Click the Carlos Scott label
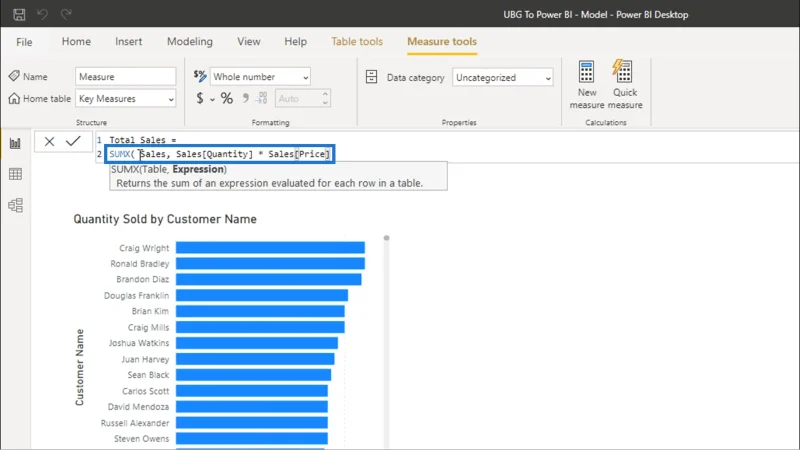The image size is (800, 450). (145, 391)
